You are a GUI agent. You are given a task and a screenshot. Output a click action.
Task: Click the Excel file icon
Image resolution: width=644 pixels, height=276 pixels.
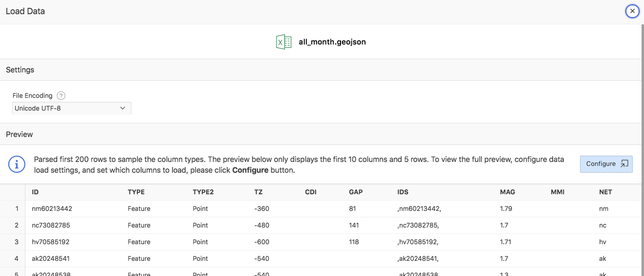283,42
